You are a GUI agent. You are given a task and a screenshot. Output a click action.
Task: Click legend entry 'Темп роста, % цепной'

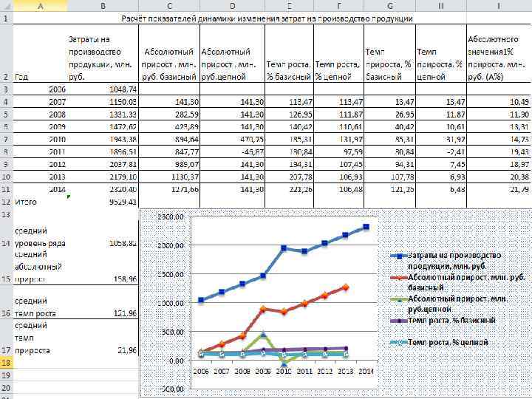(x=440, y=342)
